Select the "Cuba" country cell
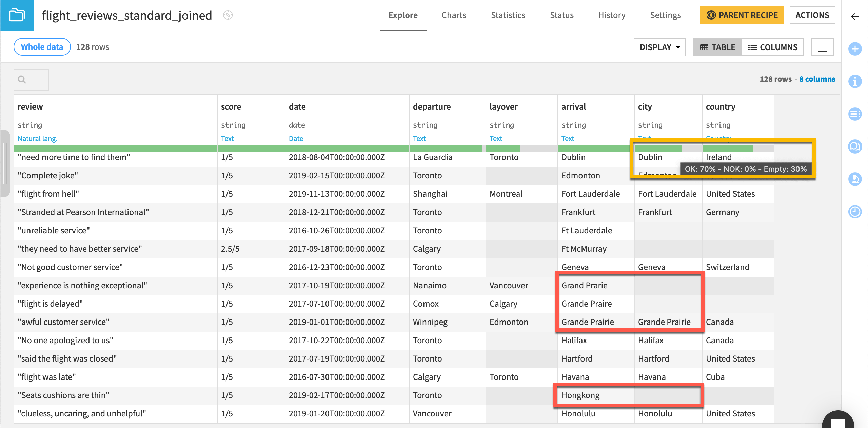This screenshot has width=868, height=428. tap(738, 377)
